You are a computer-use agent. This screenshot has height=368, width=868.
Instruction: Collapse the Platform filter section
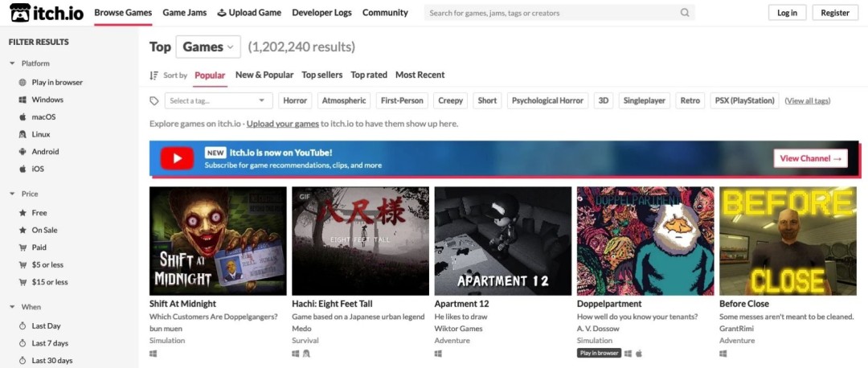(x=13, y=63)
